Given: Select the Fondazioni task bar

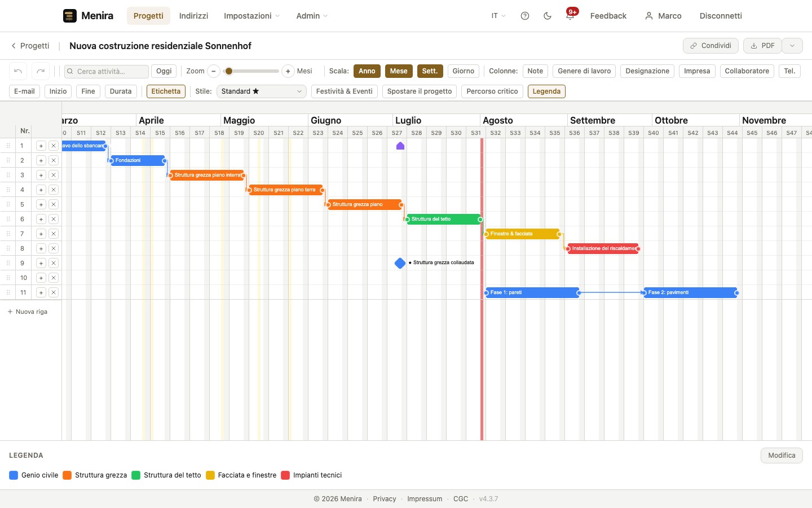Looking at the screenshot, I should pos(138,160).
